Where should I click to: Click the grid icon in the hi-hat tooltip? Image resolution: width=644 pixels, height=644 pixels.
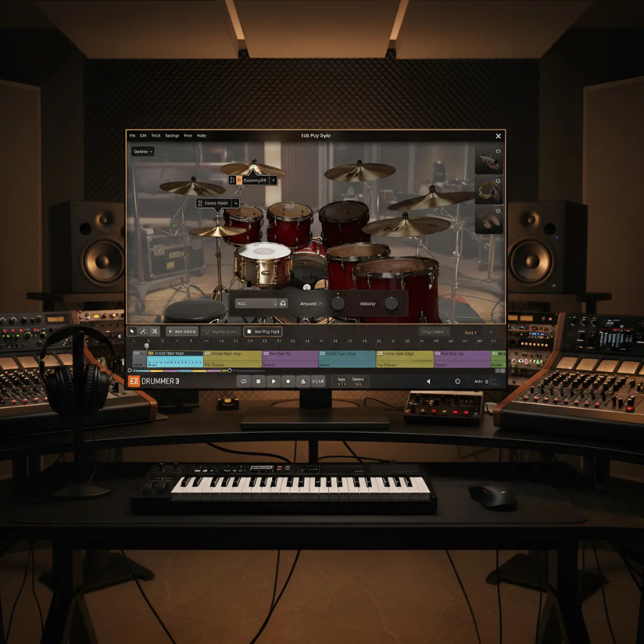coord(200,203)
